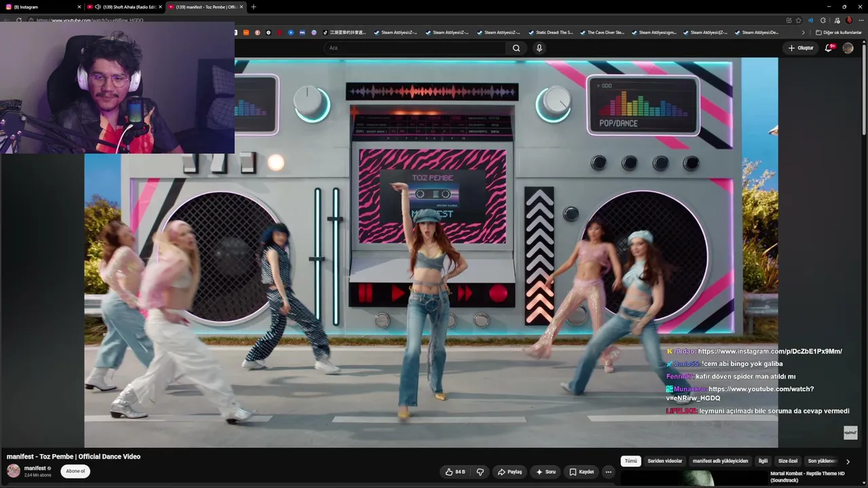
Task: Click the video player to pause
Action: click(431, 252)
